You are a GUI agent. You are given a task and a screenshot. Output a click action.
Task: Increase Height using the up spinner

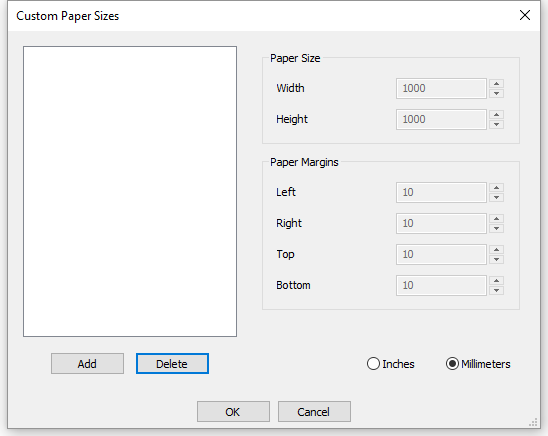click(x=496, y=115)
